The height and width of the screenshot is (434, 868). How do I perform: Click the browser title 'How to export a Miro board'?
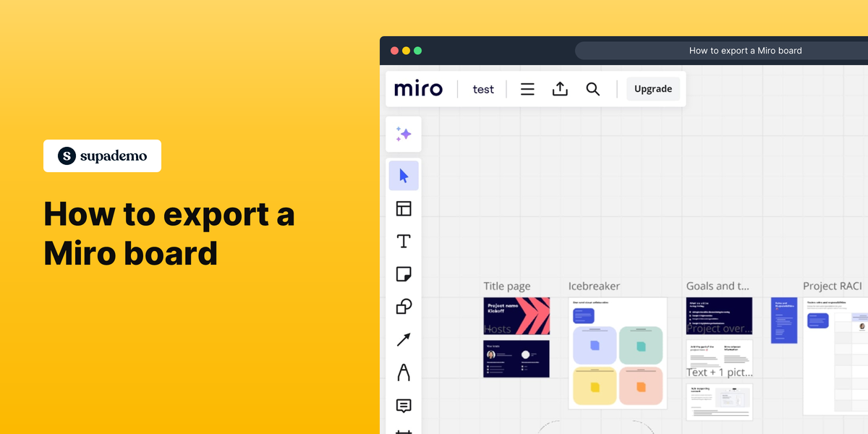pyautogui.click(x=745, y=51)
